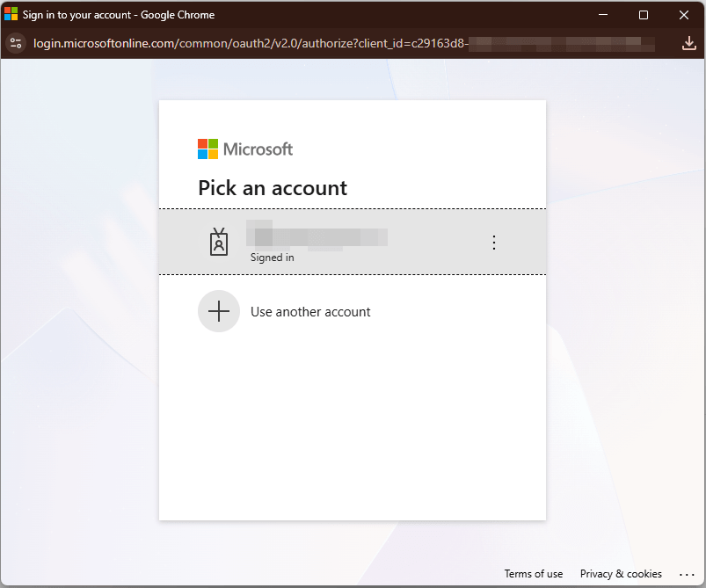Click the plus icon for another account

coord(219,311)
